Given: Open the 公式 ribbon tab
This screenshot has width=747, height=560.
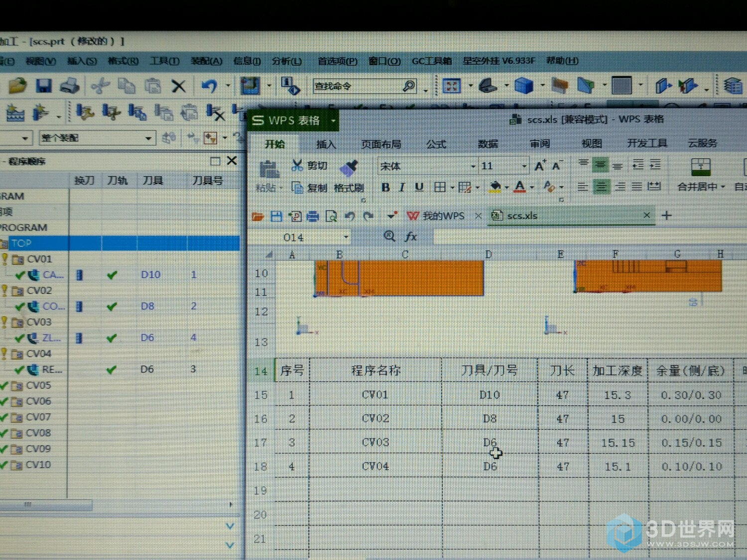Looking at the screenshot, I should click(436, 144).
